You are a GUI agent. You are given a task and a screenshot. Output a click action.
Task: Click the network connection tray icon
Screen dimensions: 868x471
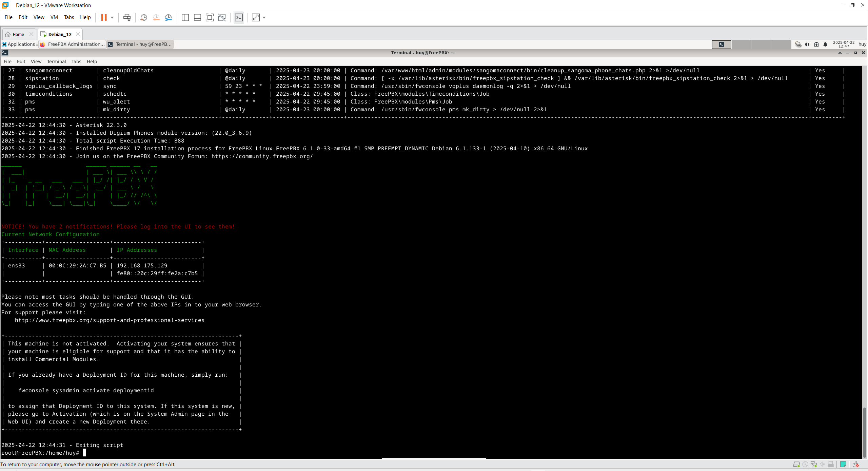point(798,44)
